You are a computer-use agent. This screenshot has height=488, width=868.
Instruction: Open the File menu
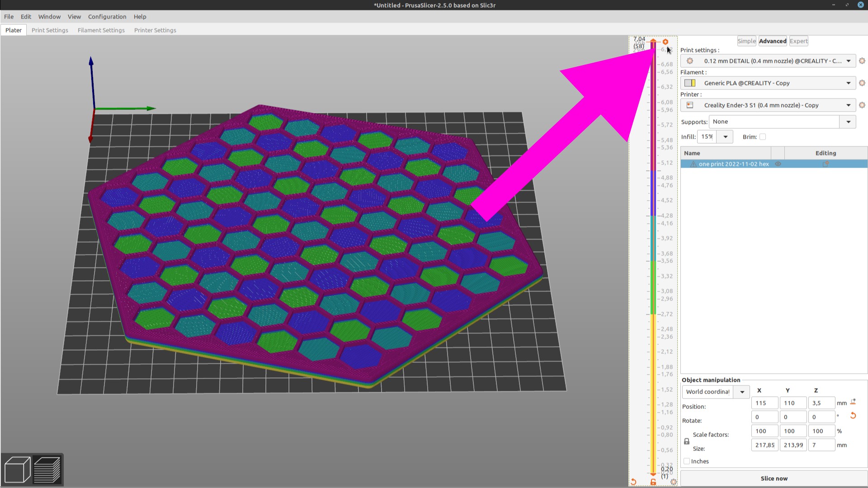9,17
